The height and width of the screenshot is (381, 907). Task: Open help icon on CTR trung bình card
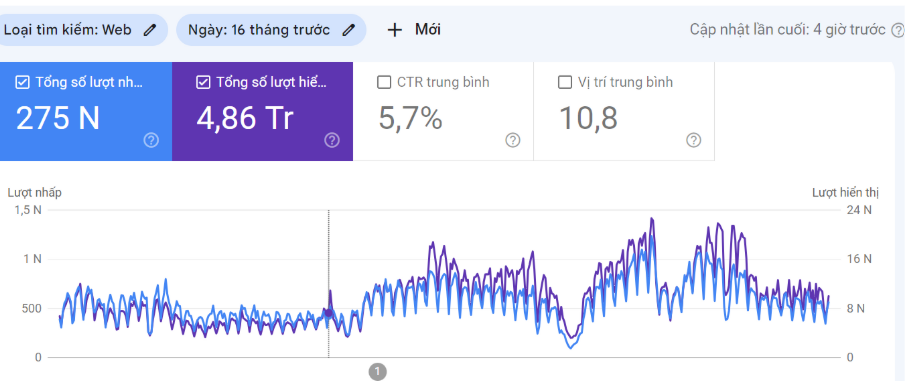coord(513,140)
